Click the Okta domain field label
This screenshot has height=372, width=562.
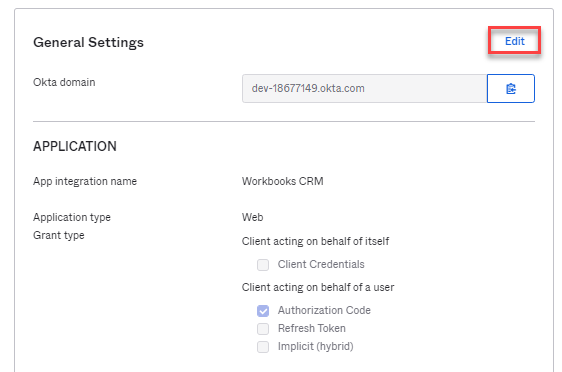64,82
